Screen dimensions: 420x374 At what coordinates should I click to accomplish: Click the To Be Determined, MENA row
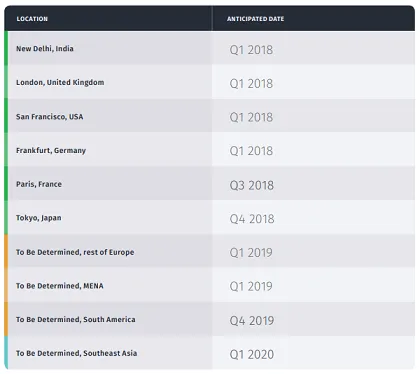coord(210,285)
